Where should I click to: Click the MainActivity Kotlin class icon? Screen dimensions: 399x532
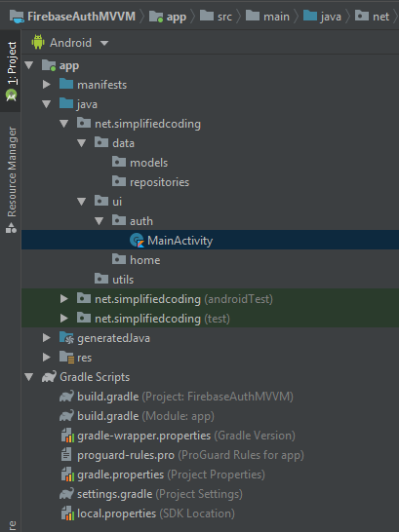pos(137,241)
